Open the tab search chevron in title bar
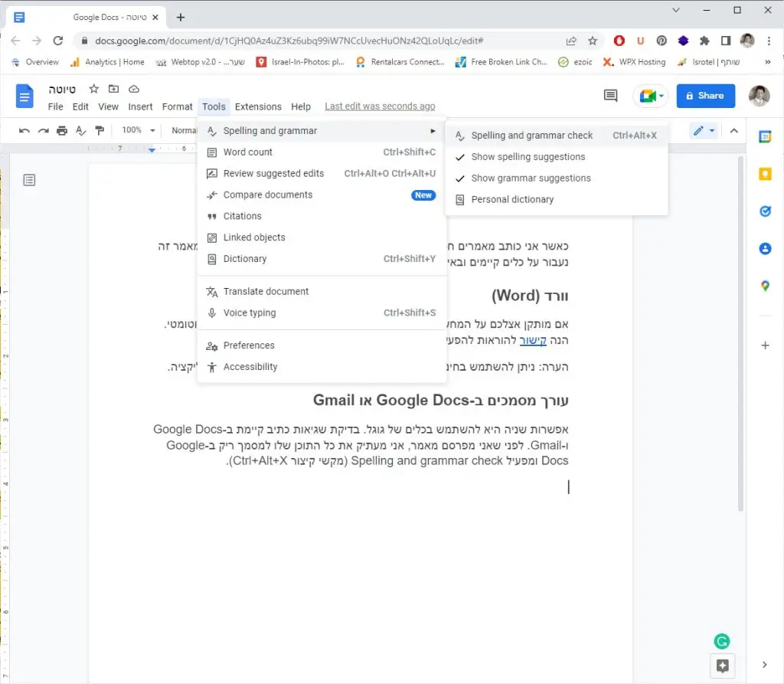 point(675,10)
